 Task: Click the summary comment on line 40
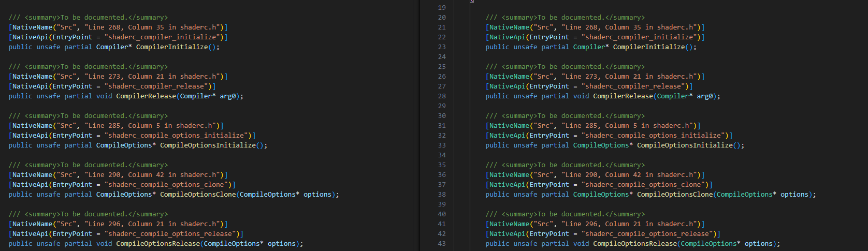click(x=565, y=214)
